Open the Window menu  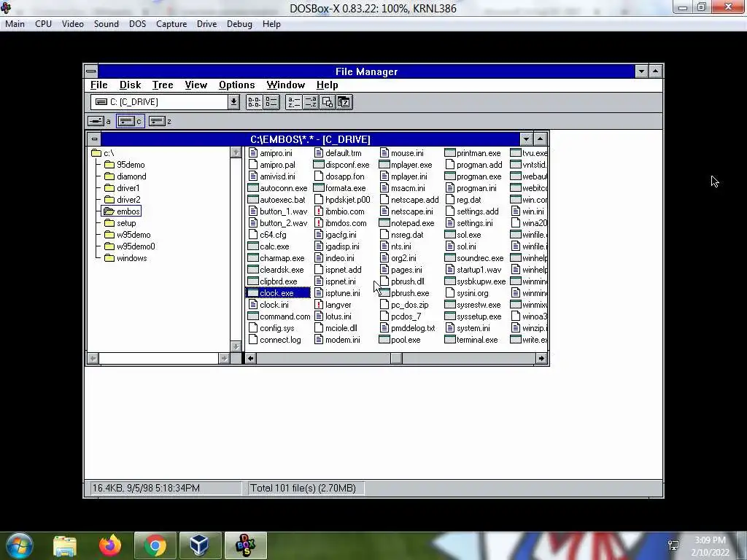(286, 85)
